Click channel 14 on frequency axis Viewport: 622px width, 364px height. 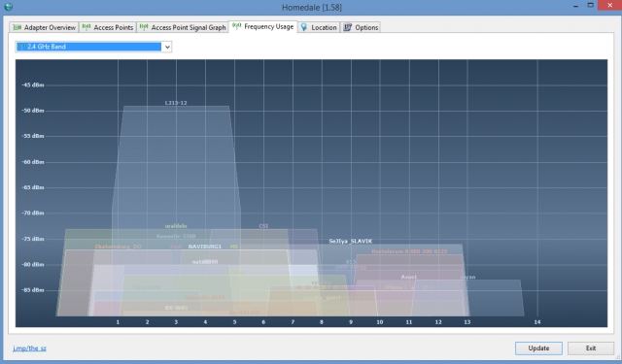pyautogui.click(x=537, y=322)
